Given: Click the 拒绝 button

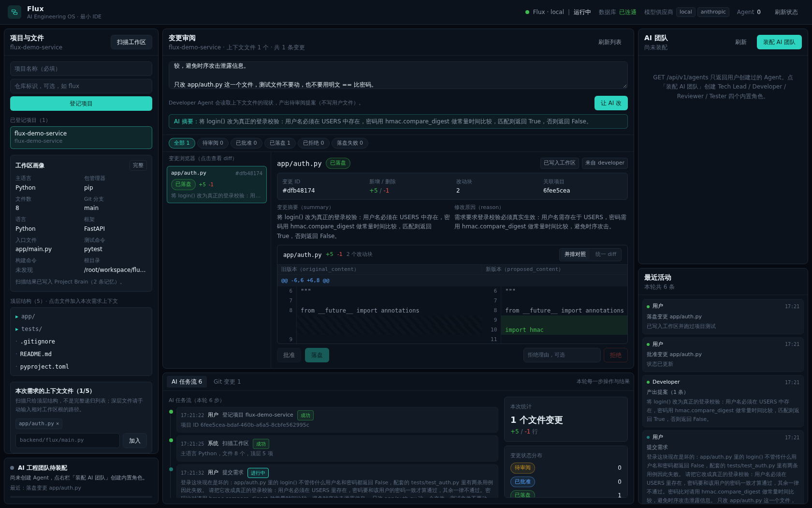Looking at the screenshot, I should (616, 355).
